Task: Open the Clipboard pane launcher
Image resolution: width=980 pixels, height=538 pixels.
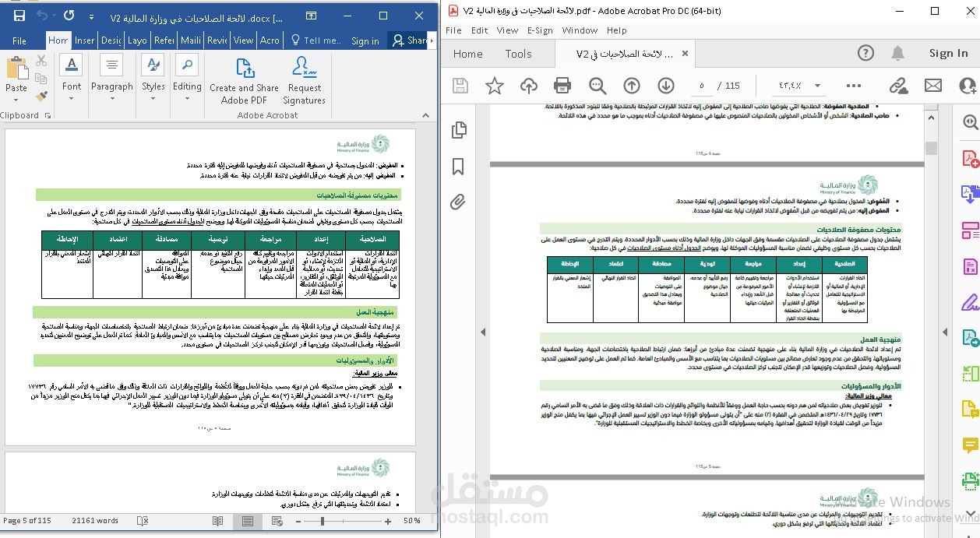Action: (x=48, y=115)
